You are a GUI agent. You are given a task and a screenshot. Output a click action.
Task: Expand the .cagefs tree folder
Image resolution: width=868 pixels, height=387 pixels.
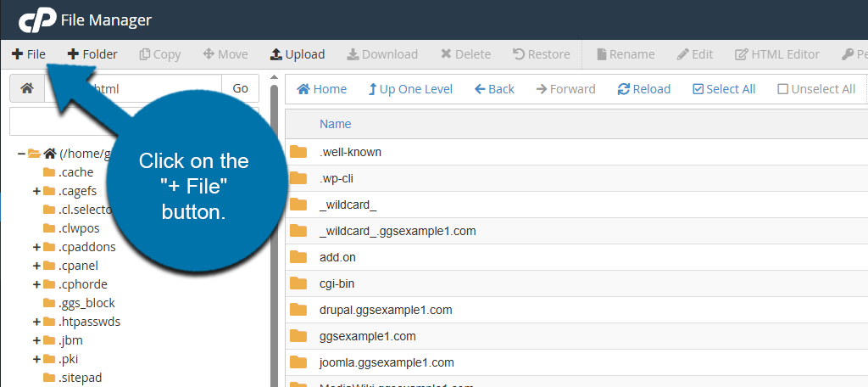(x=36, y=191)
